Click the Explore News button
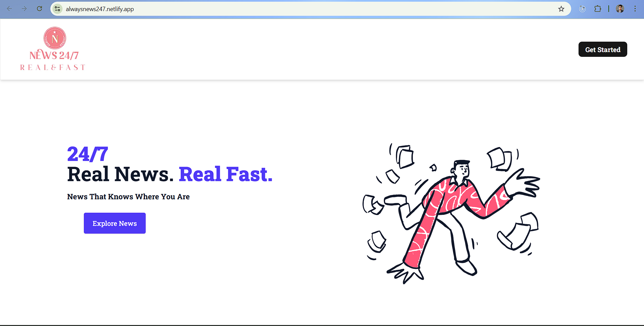Viewport: 644px width, 326px height. click(x=115, y=223)
